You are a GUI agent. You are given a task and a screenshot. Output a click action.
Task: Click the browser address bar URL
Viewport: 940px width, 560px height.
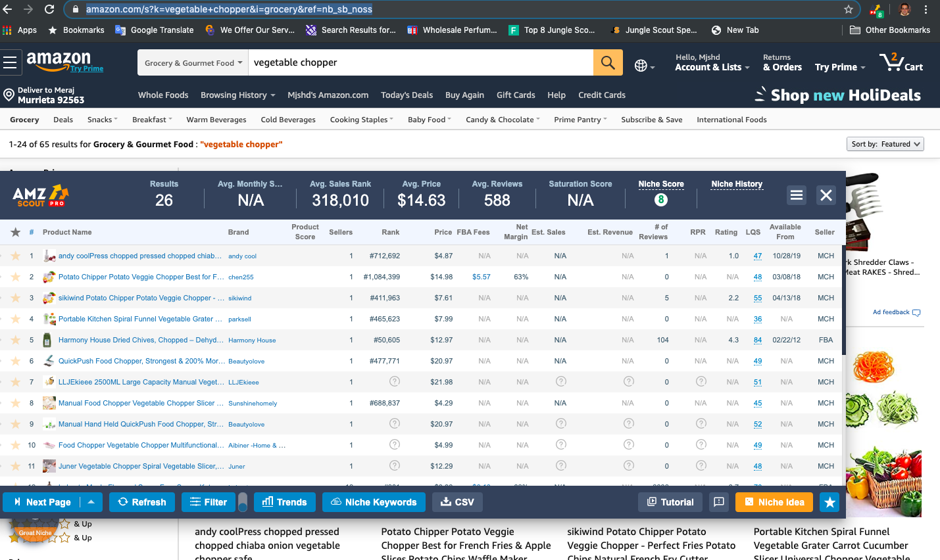229,9
